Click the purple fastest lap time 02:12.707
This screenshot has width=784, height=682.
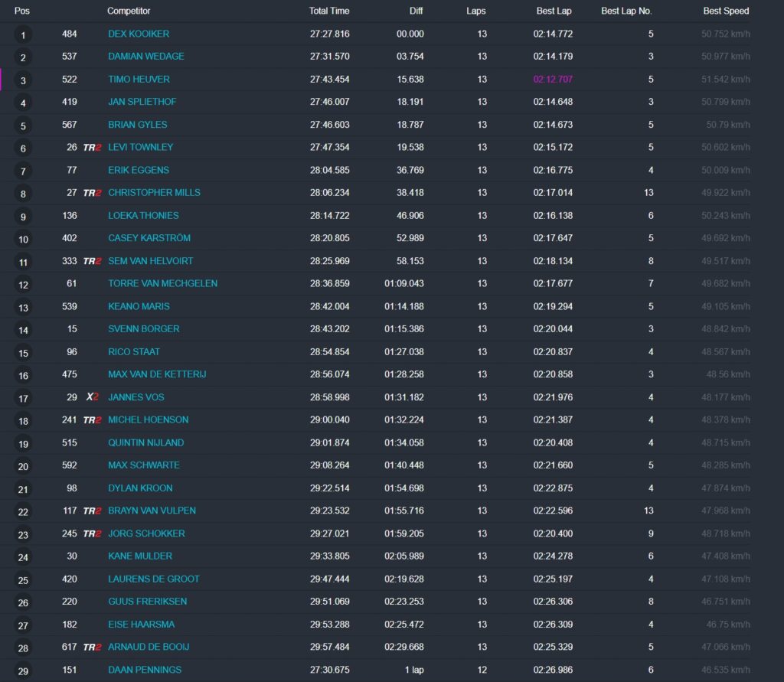[553, 79]
